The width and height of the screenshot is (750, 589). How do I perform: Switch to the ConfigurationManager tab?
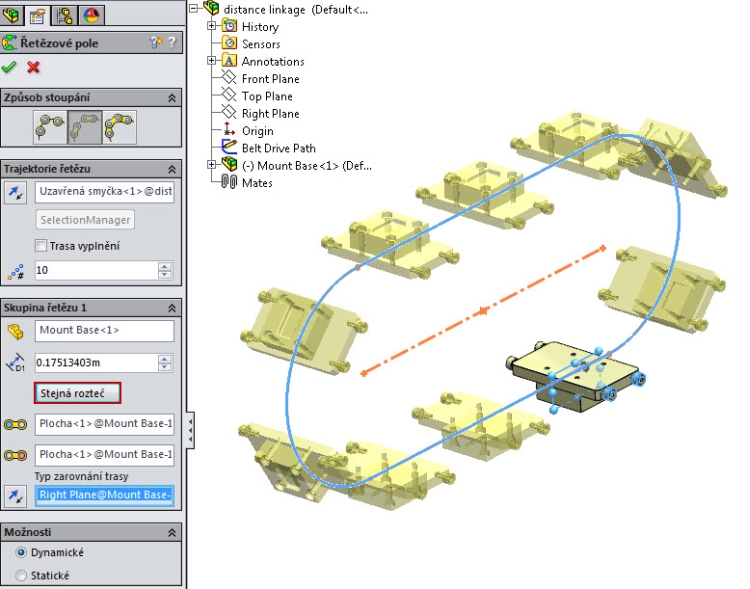(x=65, y=14)
